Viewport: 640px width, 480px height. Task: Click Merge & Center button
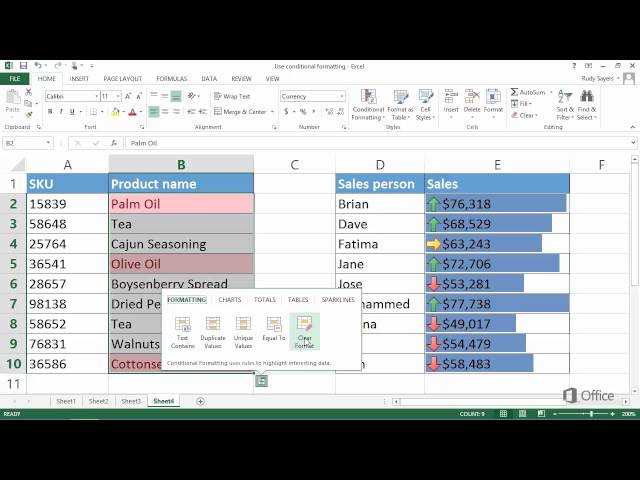click(x=240, y=111)
